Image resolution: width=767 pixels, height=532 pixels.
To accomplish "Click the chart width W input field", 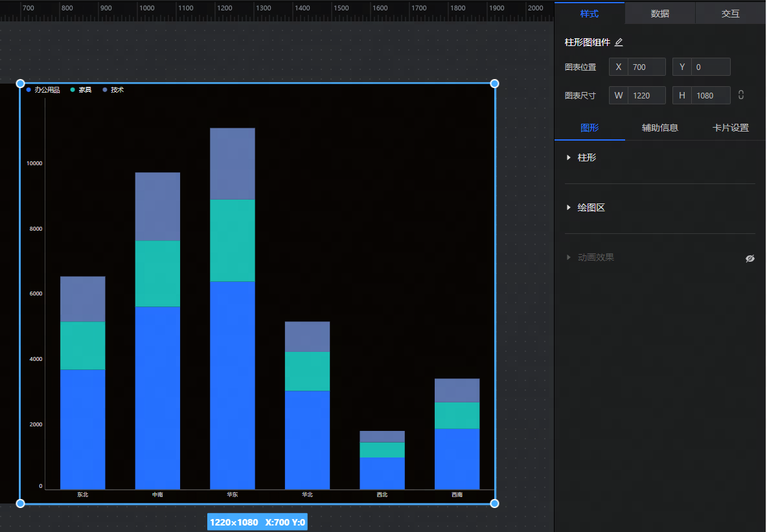I will point(647,95).
